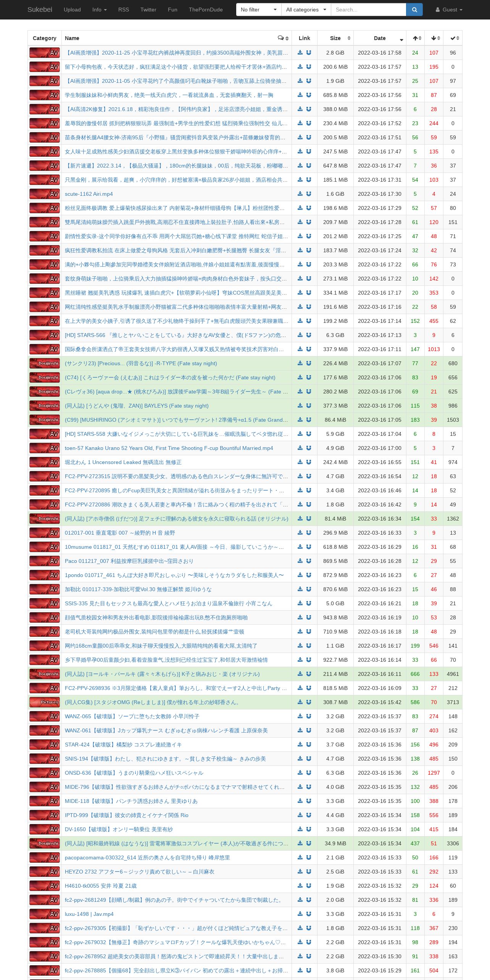The width and height of the screenshot is (490, 980).
Task: Open the (CレヴォЗ6) aqua drop torrent page
Action: coord(176,392)
